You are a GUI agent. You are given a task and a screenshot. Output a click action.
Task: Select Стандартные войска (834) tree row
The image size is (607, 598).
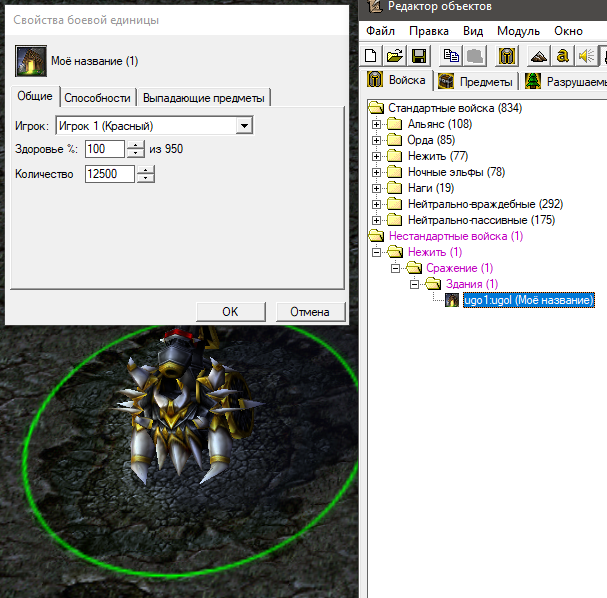(455, 108)
